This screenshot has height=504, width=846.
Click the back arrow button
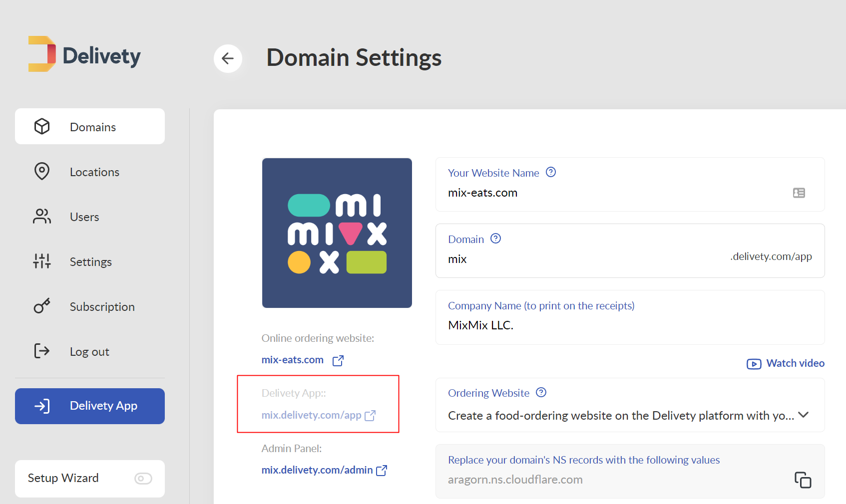click(228, 58)
